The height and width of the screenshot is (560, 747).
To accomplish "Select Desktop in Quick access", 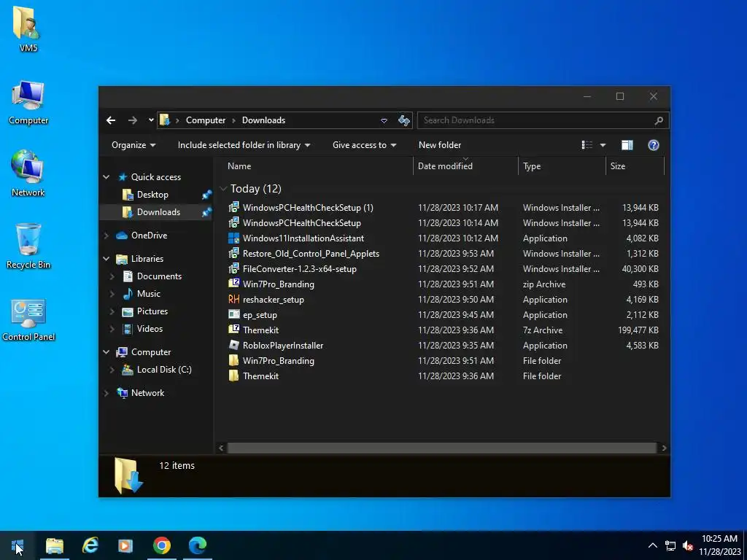I will [x=152, y=195].
